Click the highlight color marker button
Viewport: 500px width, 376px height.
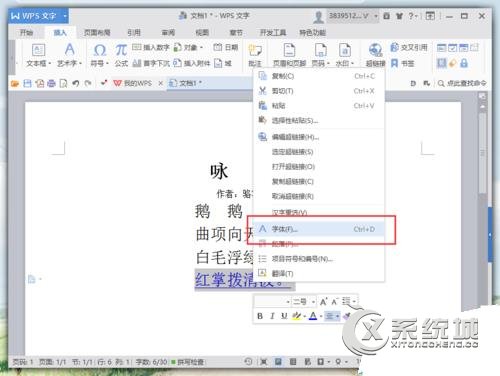point(297,316)
